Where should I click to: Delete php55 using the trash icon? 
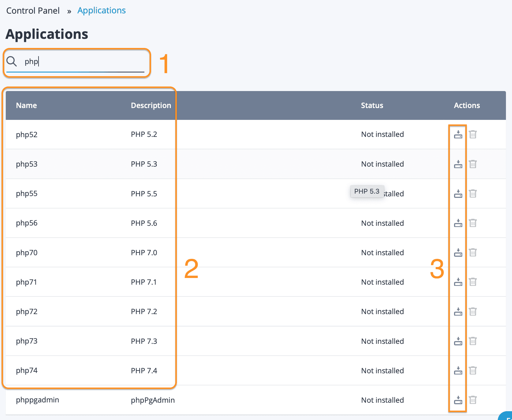coord(473,194)
